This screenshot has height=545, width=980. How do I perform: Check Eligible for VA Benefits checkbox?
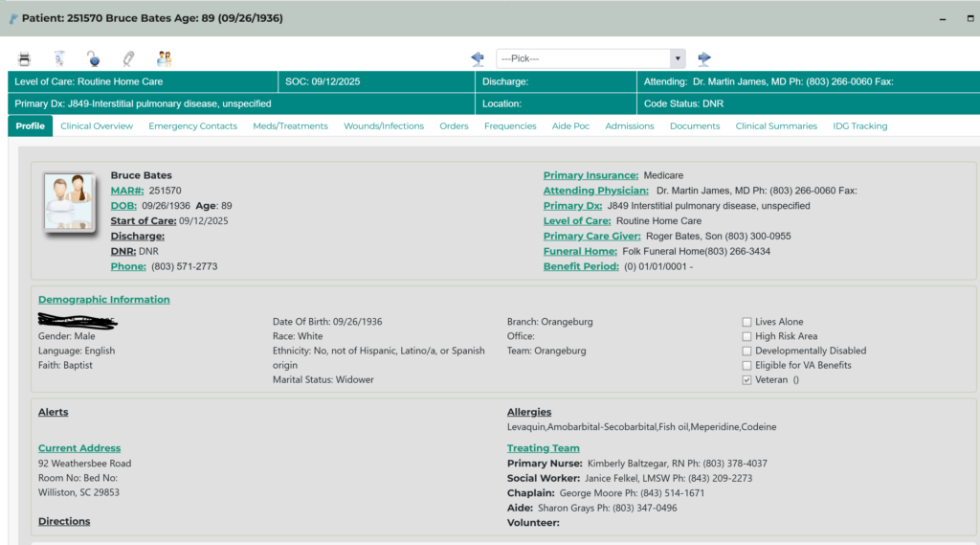(746, 366)
